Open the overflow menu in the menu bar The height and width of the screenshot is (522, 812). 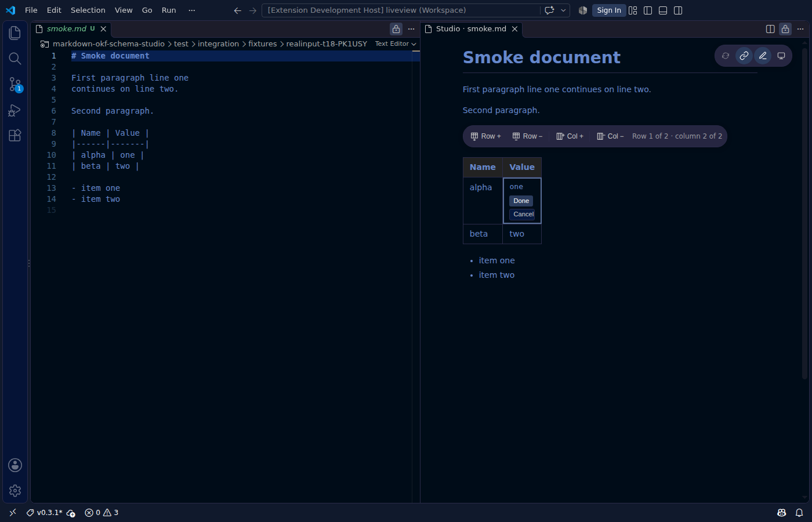(192, 10)
